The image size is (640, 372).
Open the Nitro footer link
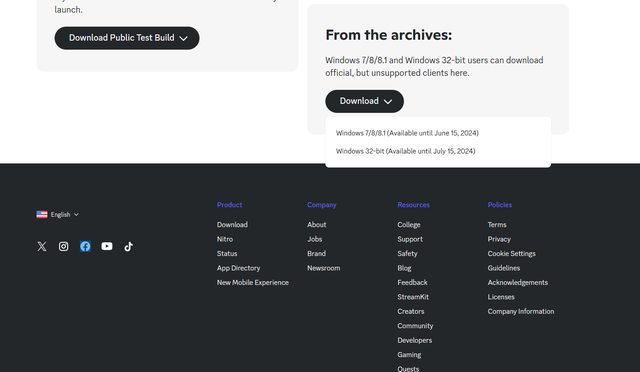point(225,239)
